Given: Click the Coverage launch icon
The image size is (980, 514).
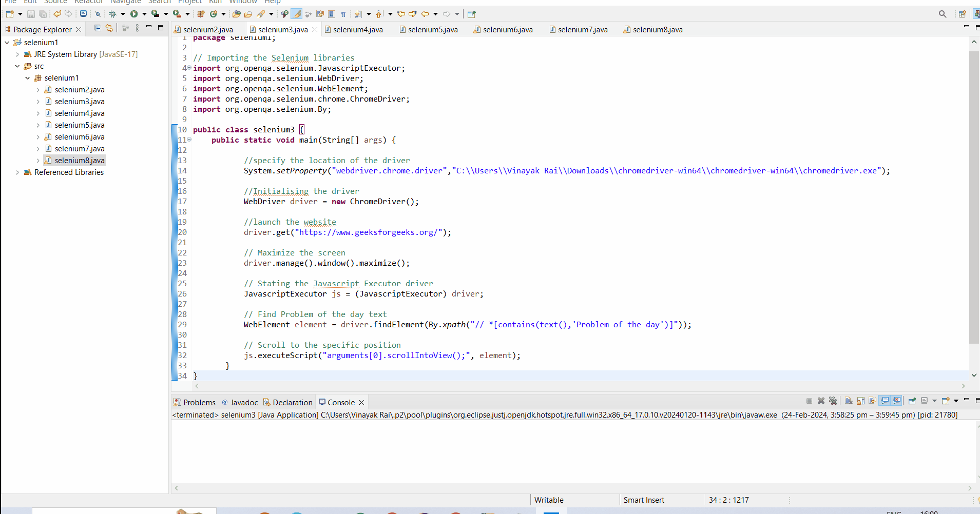Looking at the screenshot, I should pos(155,14).
